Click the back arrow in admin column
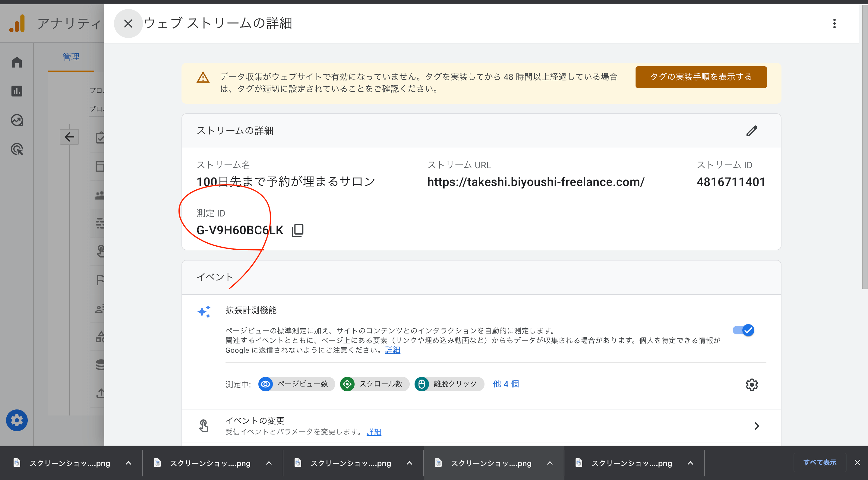Viewport: 868px width, 480px height. pyautogui.click(x=69, y=137)
